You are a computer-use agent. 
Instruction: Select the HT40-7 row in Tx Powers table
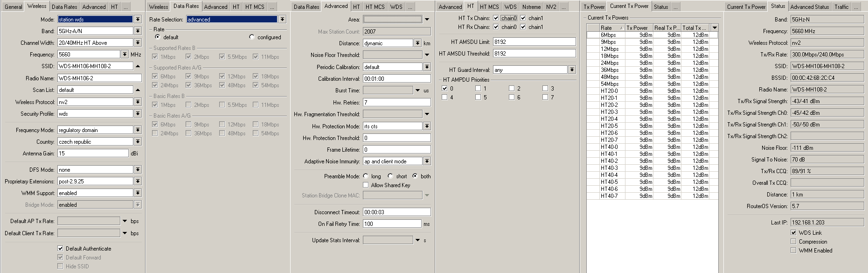pos(652,196)
